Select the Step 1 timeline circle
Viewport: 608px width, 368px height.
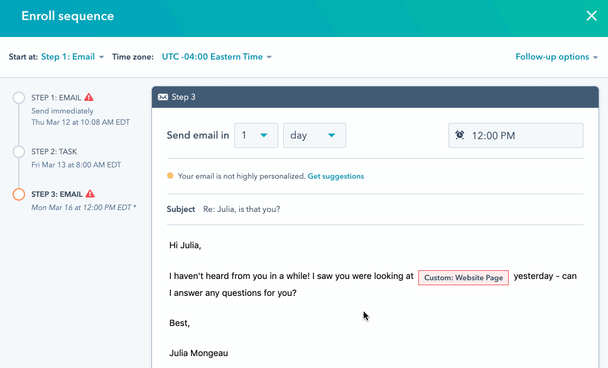19,97
